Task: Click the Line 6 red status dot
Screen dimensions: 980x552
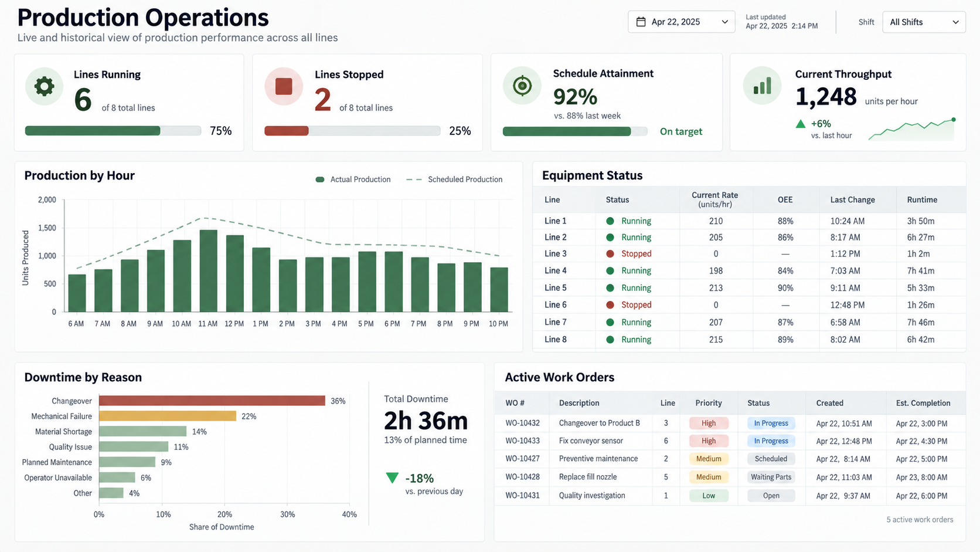Action: click(x=610, y=305)
